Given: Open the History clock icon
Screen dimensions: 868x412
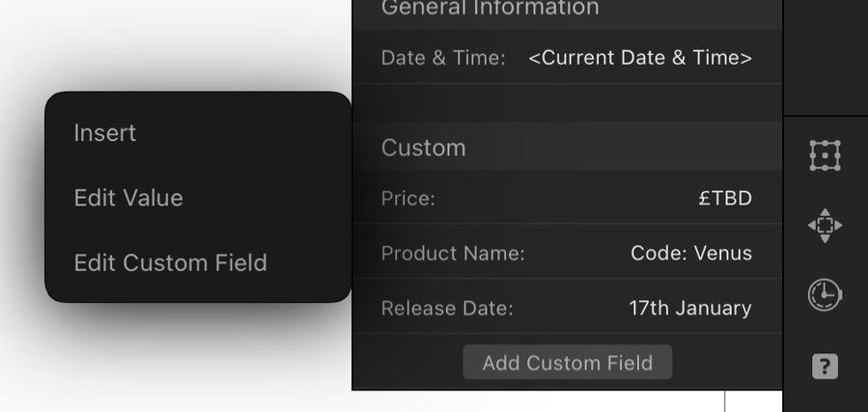Looking at the screenshot, I should [x=825, y=294].
